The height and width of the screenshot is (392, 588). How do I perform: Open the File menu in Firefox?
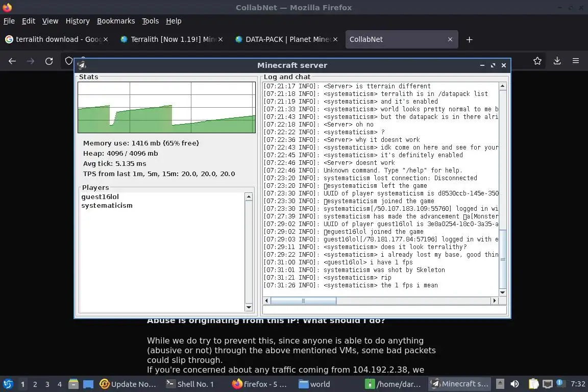pos(9,21)
